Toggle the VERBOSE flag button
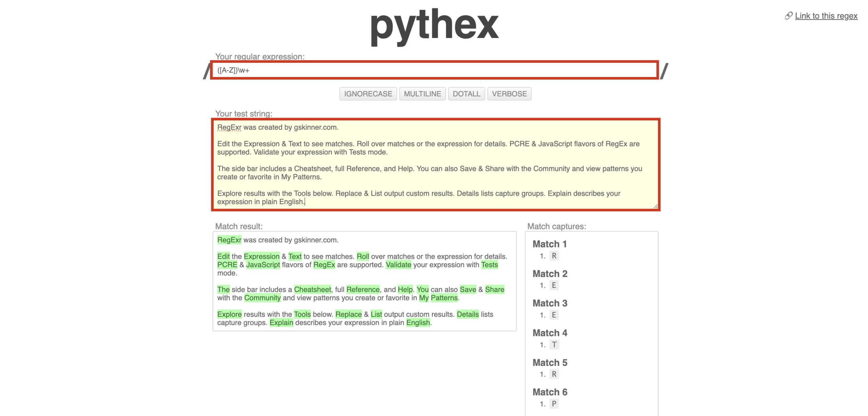 [x=509, y=94]
